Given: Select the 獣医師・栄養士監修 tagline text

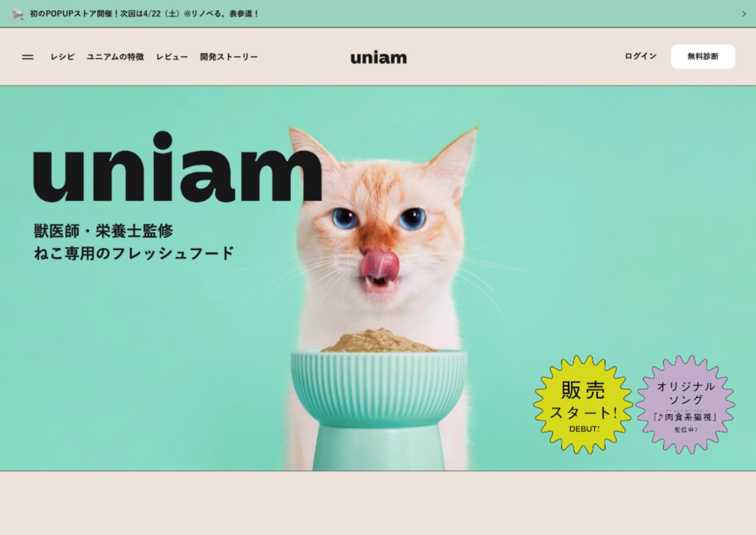Looking at the screenshot, I should [x=103, y=231].
